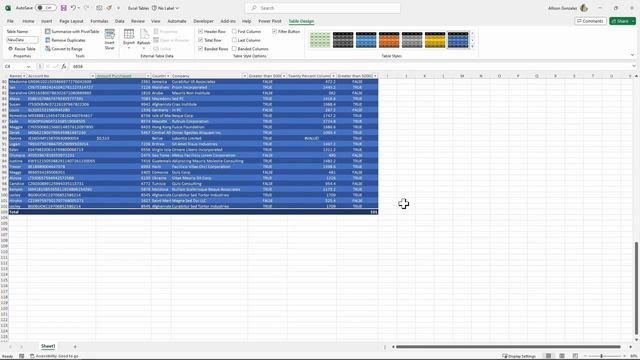
Task: Apply the gold dark table style
Action: click(435, 40)
